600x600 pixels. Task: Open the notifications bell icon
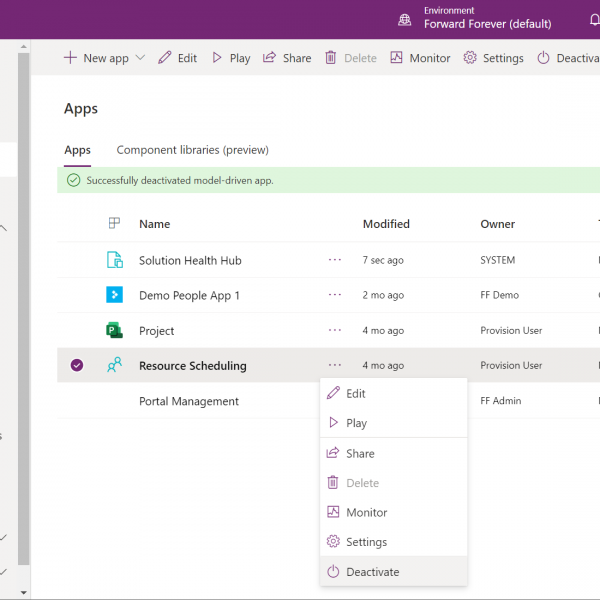tap(594, 20)
